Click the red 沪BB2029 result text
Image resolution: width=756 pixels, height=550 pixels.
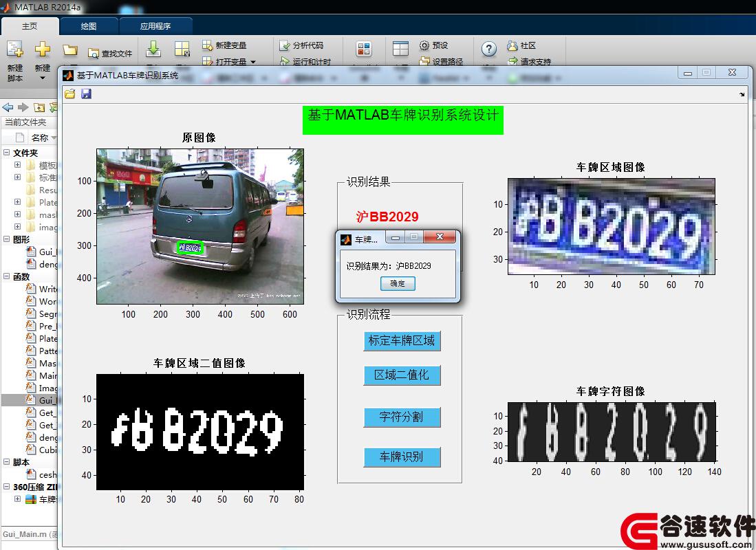click(387, 217)
